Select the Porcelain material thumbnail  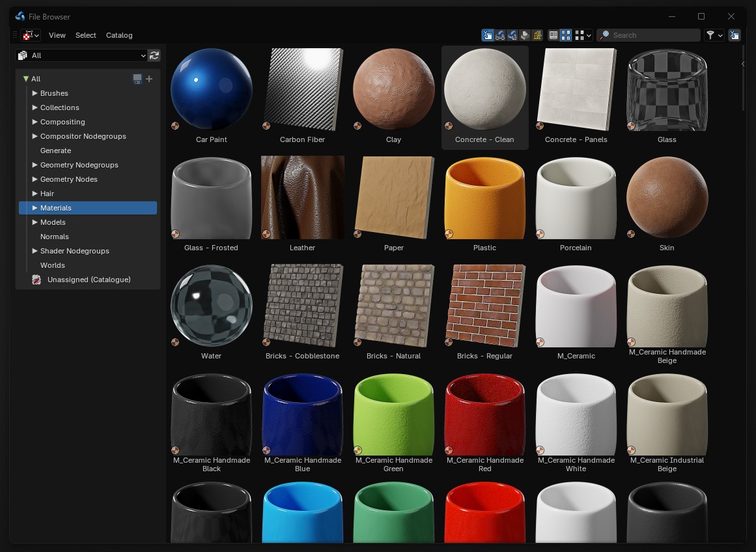coord(576,197)
